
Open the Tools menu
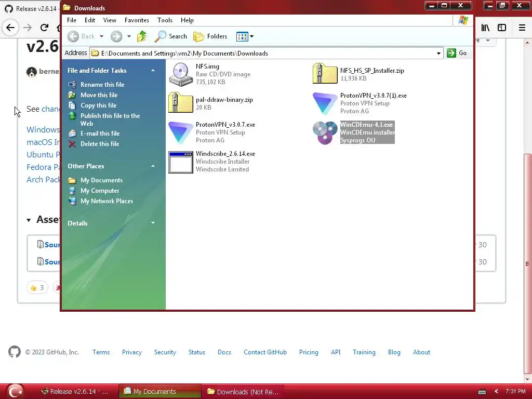click(x=165, y=20)
